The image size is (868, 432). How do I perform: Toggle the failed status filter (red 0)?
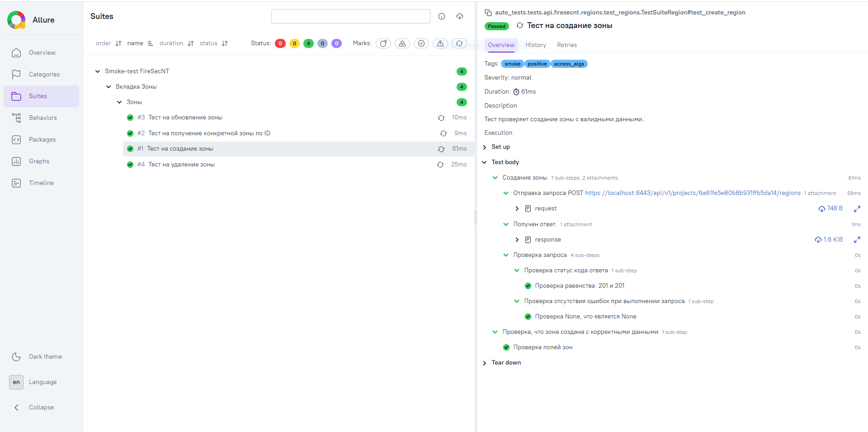coord(280,43)
